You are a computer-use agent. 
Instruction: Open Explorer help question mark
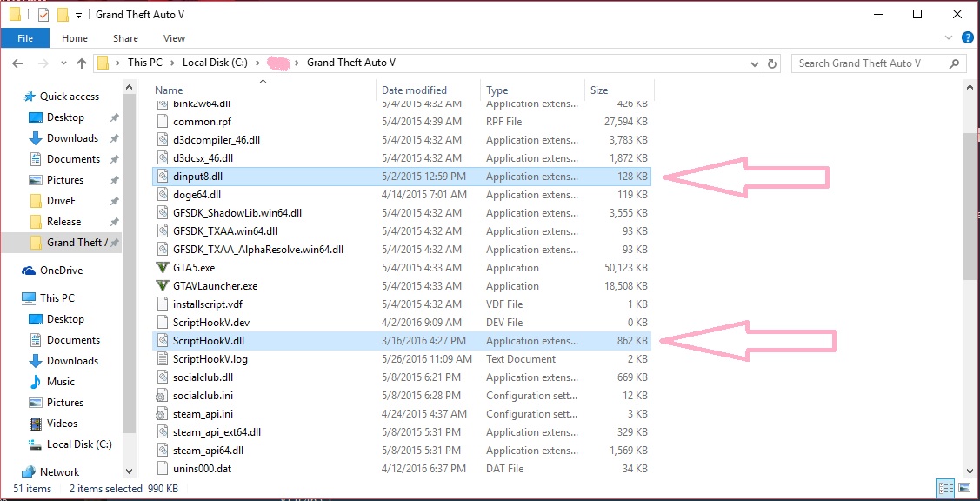click(x=968, y=38)
